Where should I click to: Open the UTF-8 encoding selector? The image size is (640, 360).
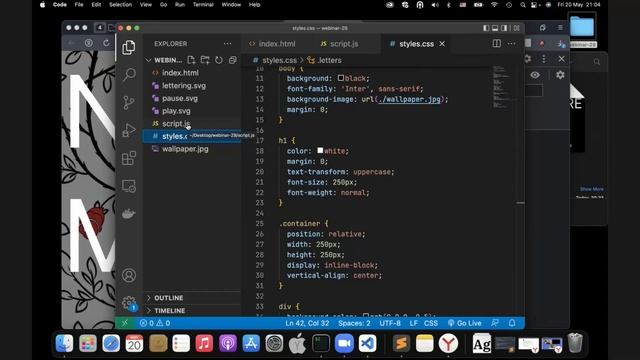[390, 323]
